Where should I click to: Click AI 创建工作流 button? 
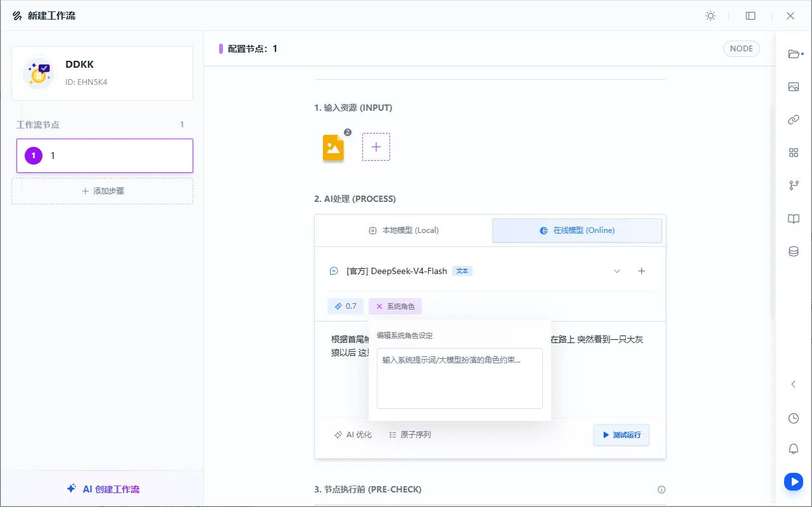[103, 489]
